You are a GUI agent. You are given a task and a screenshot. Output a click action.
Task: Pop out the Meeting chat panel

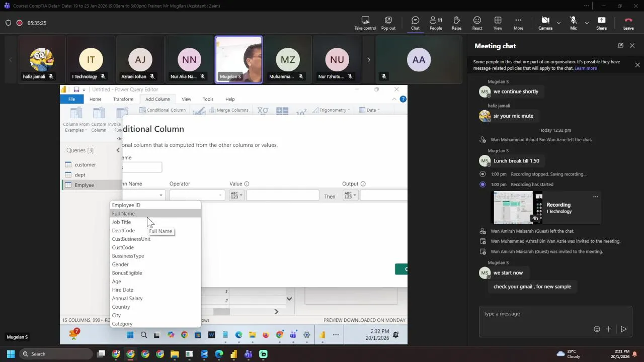pyautogui.click(x=620, y=46)
